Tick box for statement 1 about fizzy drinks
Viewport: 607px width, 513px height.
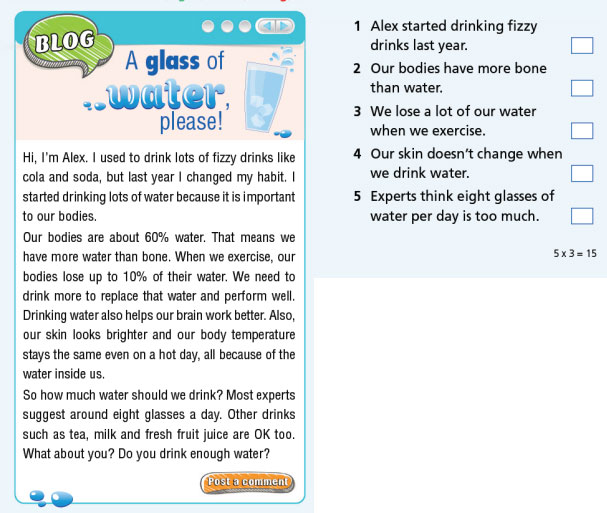[x=581, y=44]
